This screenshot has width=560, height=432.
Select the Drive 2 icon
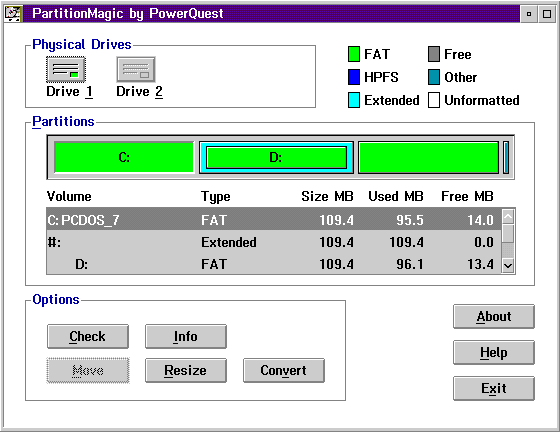(x=136, y=69)
